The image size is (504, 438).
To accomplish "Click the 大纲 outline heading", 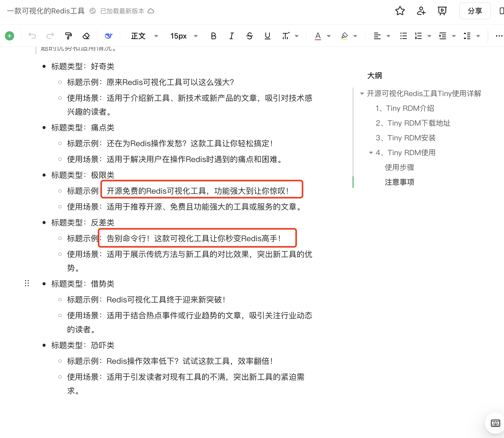I will pyautogui.click(x=374, y=76).
